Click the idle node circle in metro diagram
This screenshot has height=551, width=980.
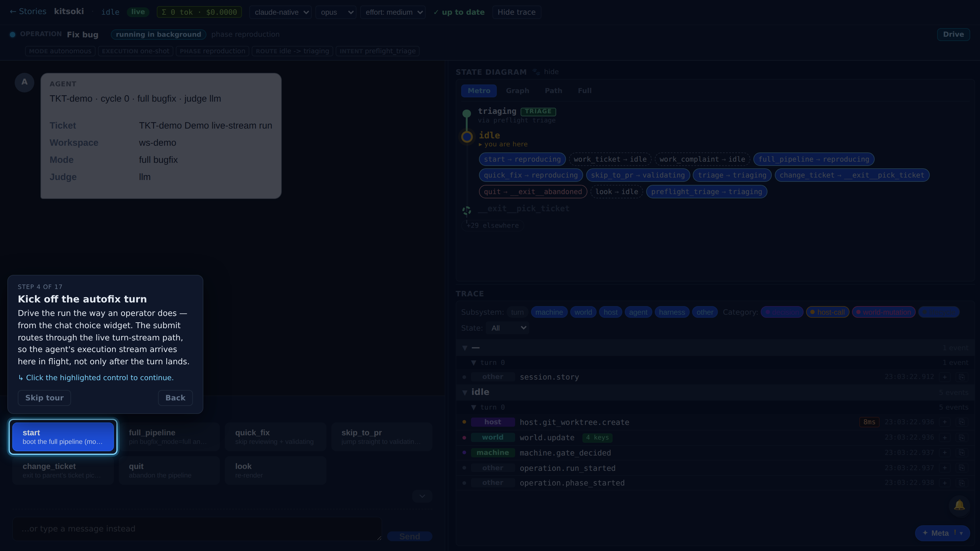467,137
